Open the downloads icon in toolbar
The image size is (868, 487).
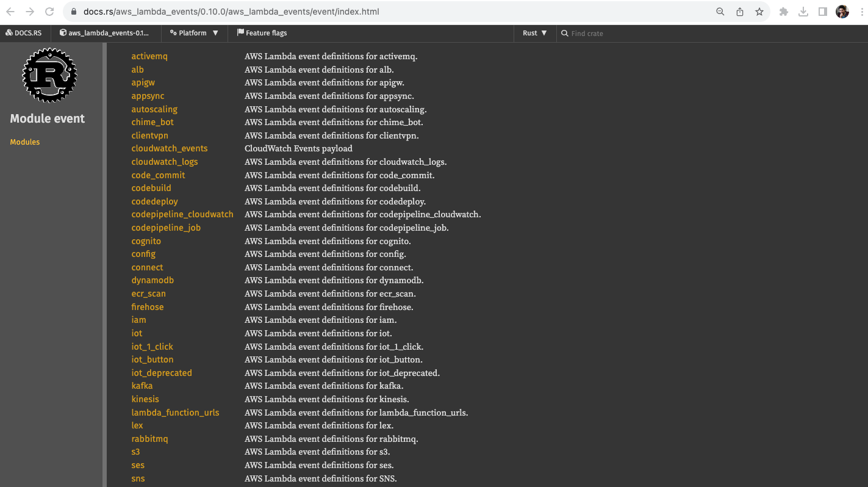pos(803,12)
